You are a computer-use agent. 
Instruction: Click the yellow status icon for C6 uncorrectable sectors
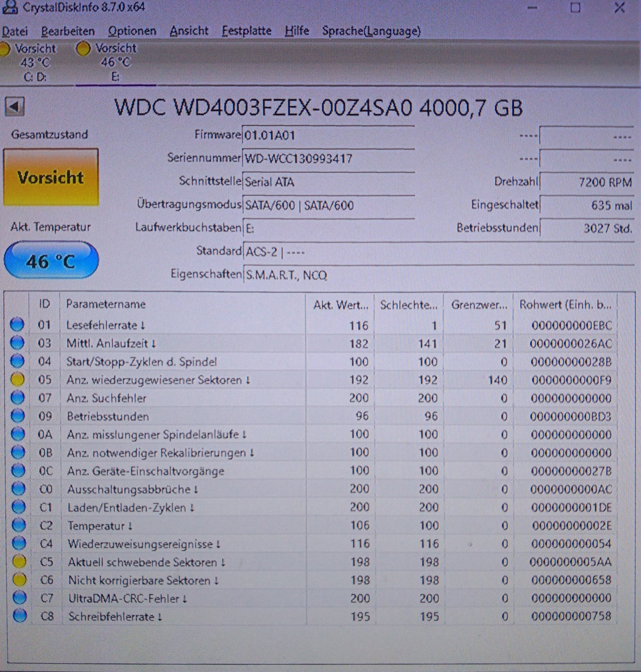pyautogui.click(x=19, y=580)
